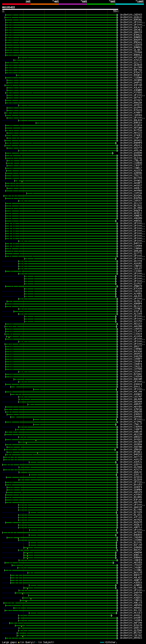Open hit UniRef100_B7CK99
This screenshot has height=644, width=146.
coord(131,289)
